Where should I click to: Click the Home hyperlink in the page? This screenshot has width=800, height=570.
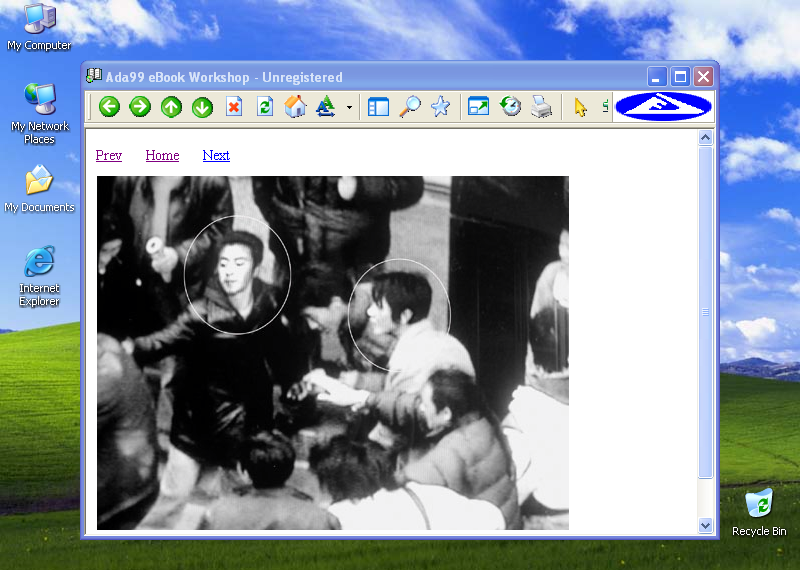click(162, 155)
